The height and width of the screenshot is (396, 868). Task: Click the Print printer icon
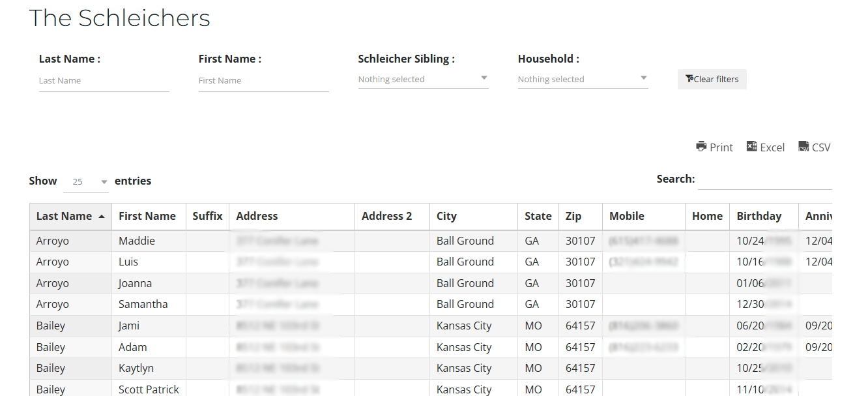coord(701,146)
